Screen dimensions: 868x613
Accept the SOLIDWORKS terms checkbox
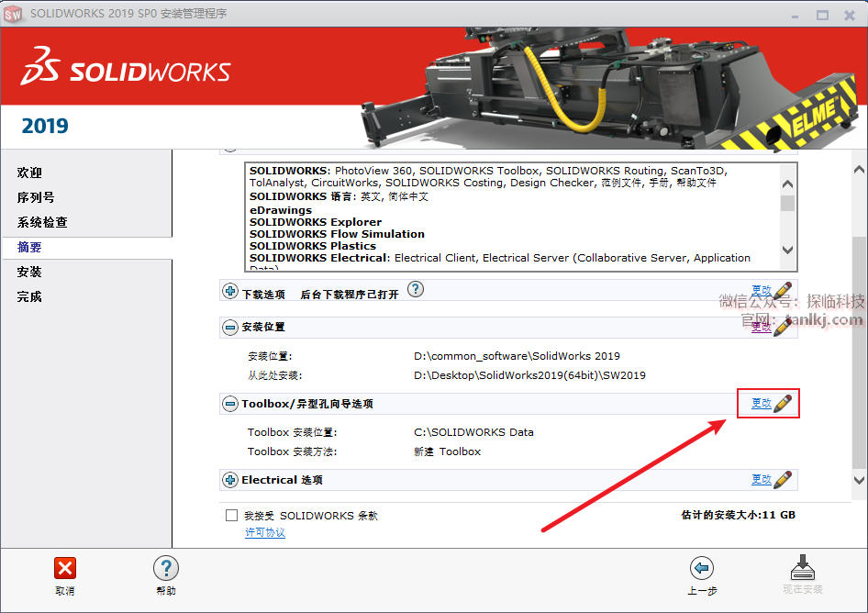pos(232,516)
